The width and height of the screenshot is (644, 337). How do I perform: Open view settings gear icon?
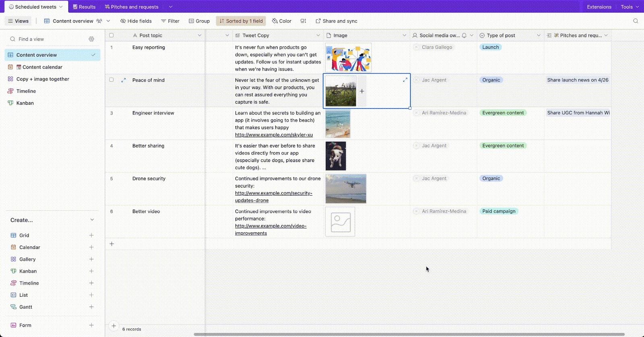point(91,39)
